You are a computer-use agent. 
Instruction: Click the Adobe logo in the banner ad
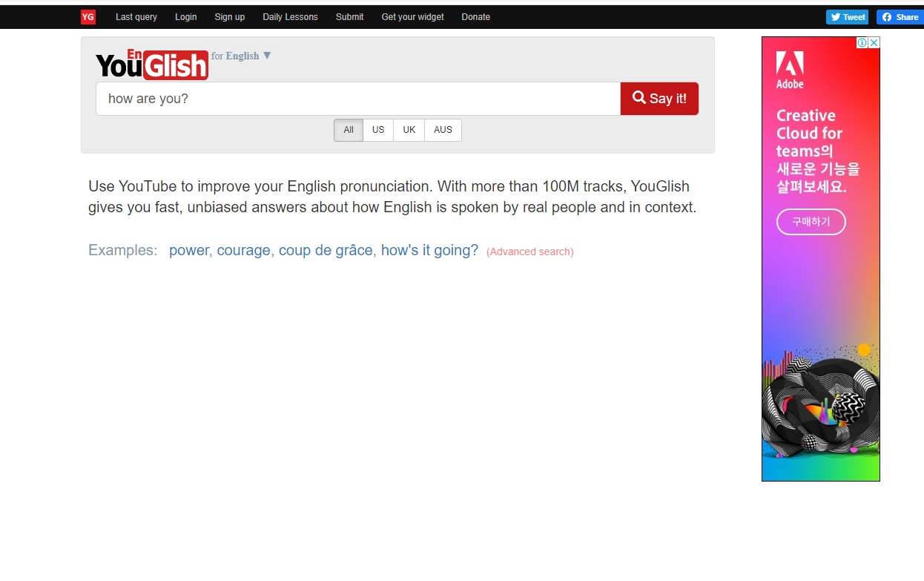790,70
